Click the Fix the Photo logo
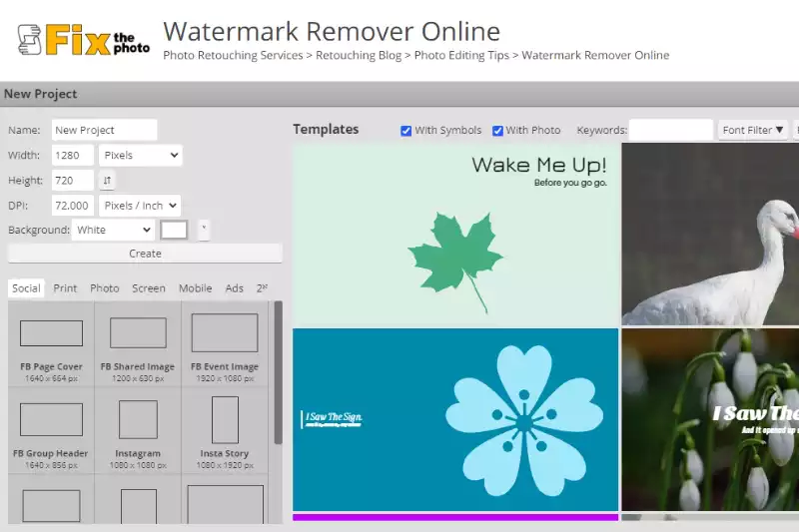 pyautogui.click(x=84, y=40)
